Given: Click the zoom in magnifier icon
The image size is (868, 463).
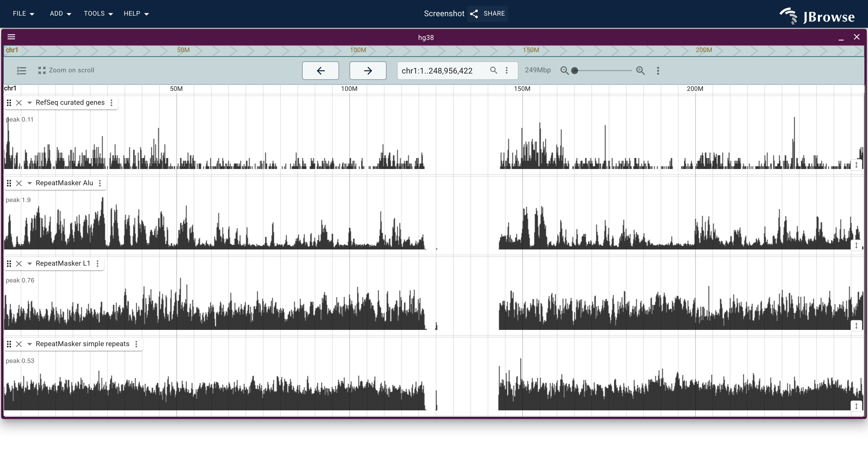Looking at the screenshot, I should pos(641,70).
